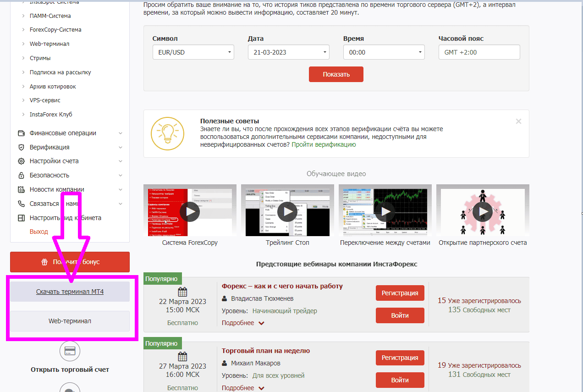Screen dimensions: 583x392
Task: Click the red Показать button
Action: click(336, 74)
